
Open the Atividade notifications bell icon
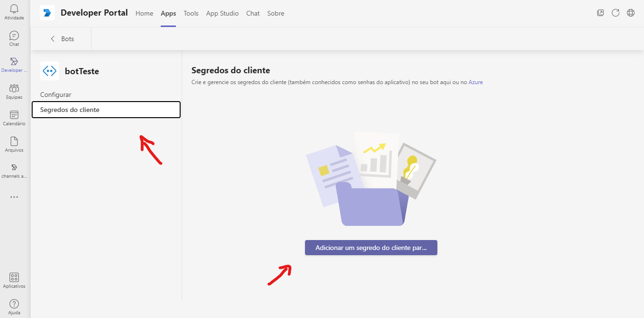coord(14,9)
